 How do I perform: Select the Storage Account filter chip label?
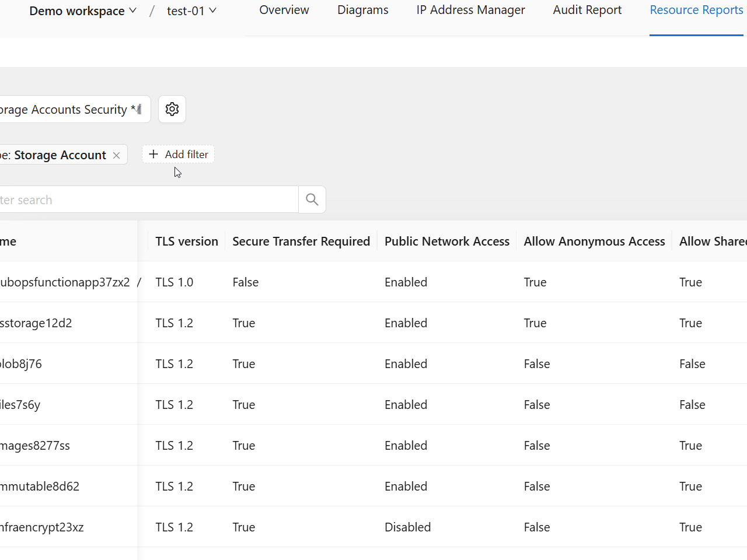(60, 155)
